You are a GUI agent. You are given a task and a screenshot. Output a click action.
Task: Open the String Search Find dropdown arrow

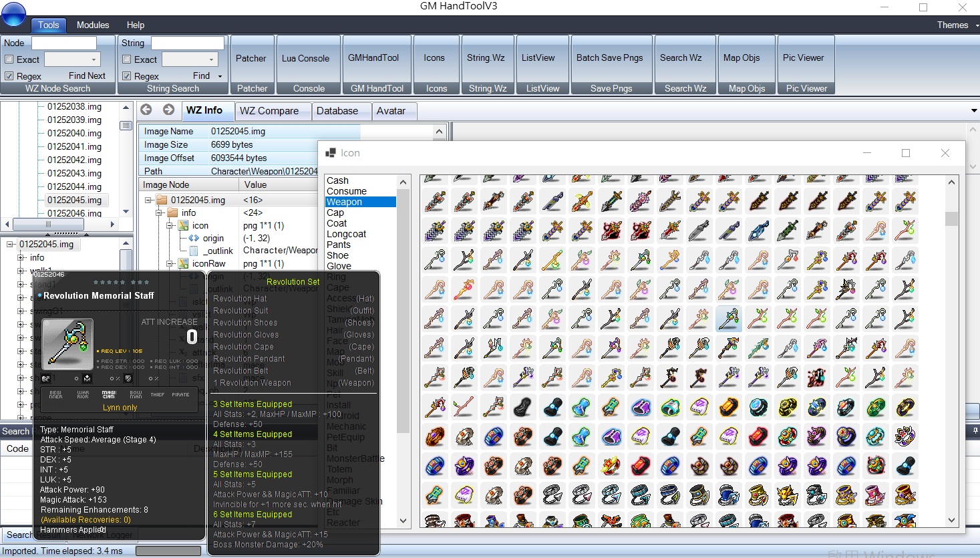[x=220, y=76]
